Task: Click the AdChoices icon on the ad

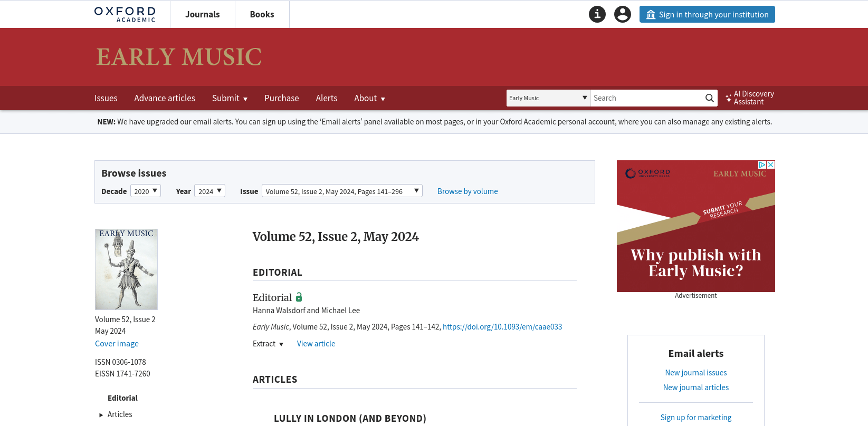Action: click(x=762, y=164)
